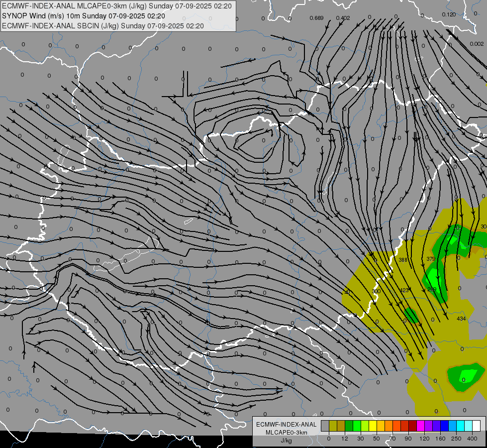Click the 289 value on the map
Screen dimensions: 487x448
432,289
